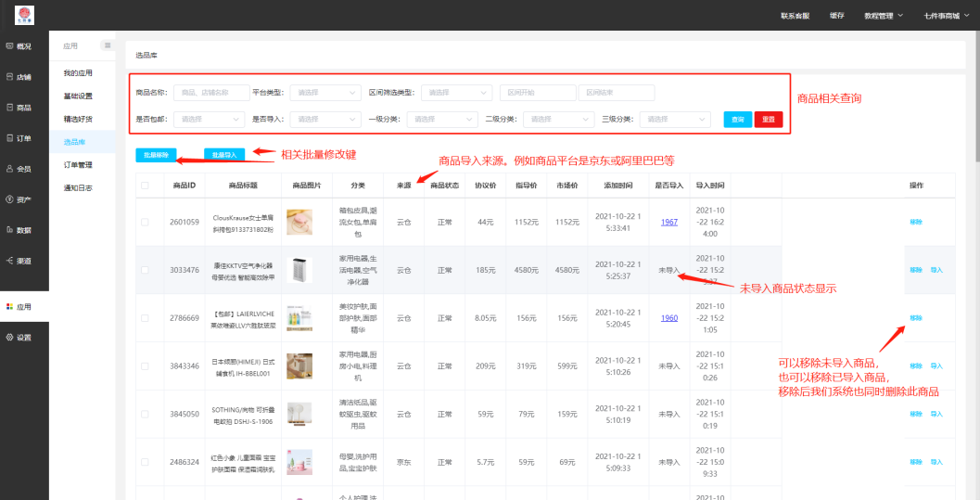Screen dimensions: 980x500
Task: Check the row for product 3843346
Action: 145,366
